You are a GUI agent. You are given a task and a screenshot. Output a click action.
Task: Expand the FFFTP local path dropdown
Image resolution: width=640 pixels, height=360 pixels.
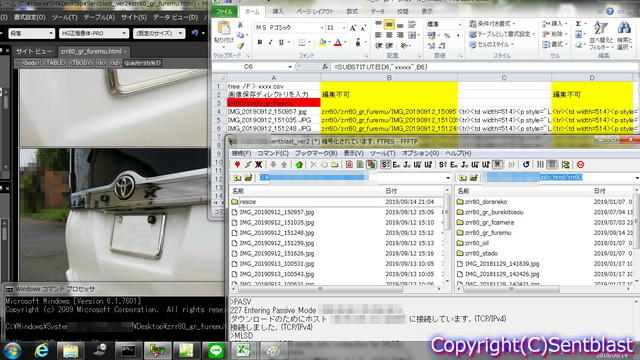click(448, 178)
